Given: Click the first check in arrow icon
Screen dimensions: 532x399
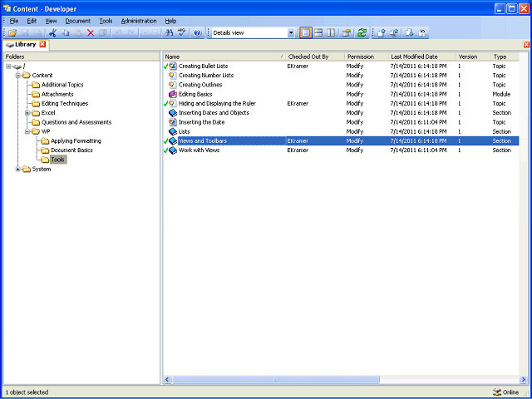Looking at the screenshot, I should click(x=382, y=33).
